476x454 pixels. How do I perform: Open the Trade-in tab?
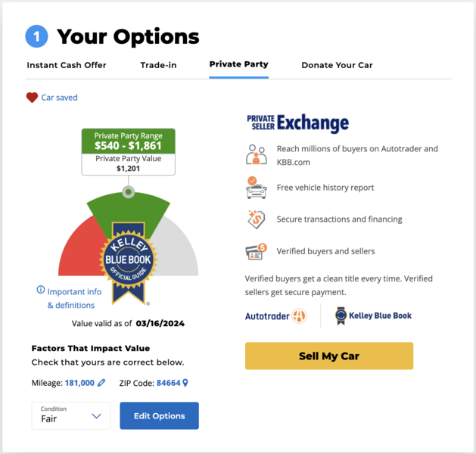(158, 65)
